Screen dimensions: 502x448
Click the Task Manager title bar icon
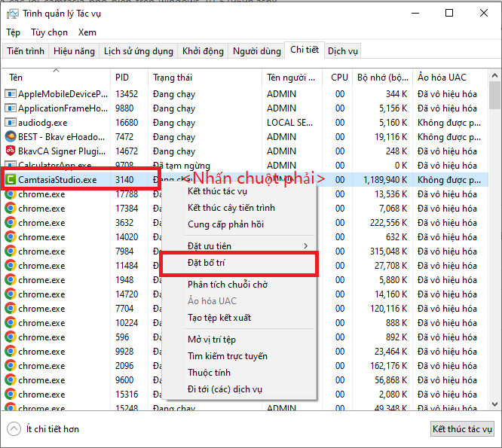pos(13,14)
